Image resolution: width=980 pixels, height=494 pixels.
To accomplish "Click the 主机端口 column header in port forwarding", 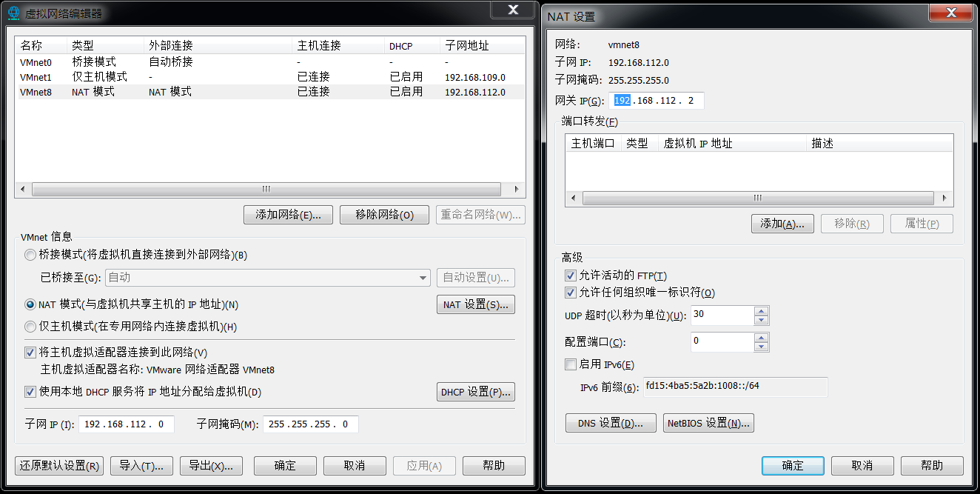I will click(593, 143).
